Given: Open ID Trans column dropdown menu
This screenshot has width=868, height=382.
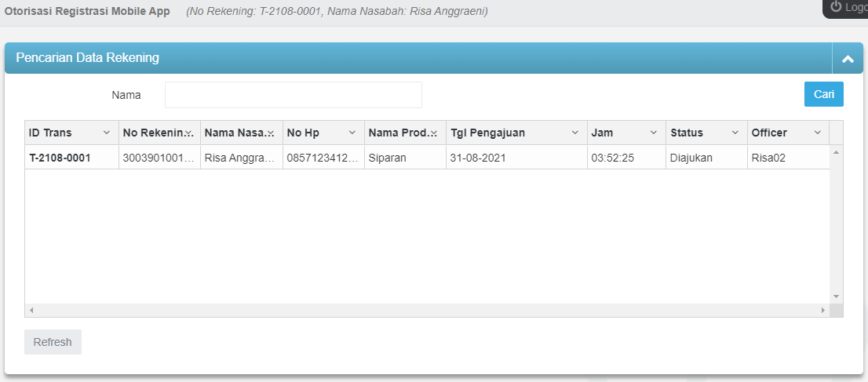Looking at the screenshot, I should click(x=107, y=133).
